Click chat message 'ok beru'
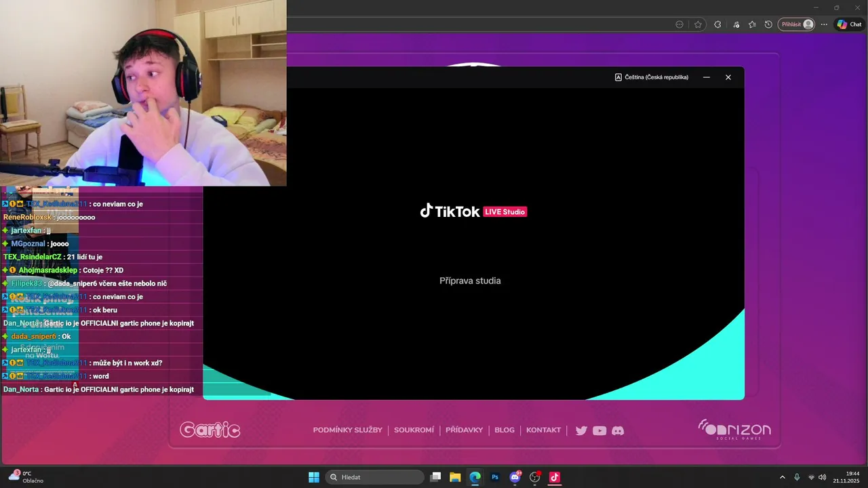868x488 pixels. [105, 310]
